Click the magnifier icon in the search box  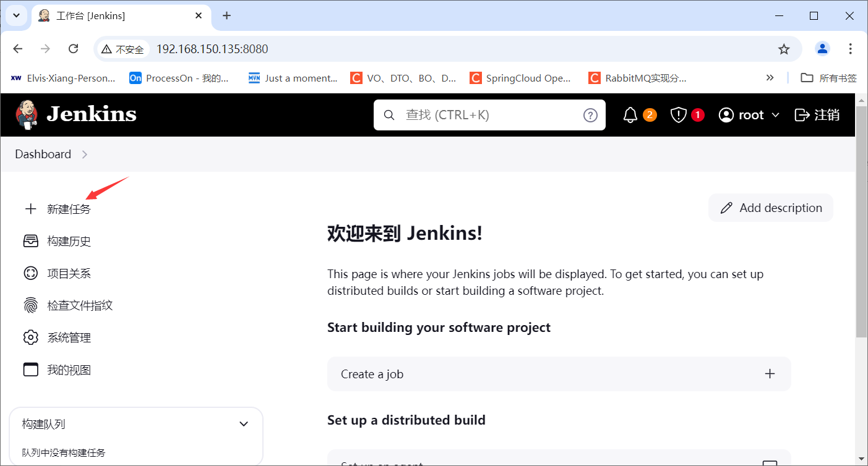[389, 115]
